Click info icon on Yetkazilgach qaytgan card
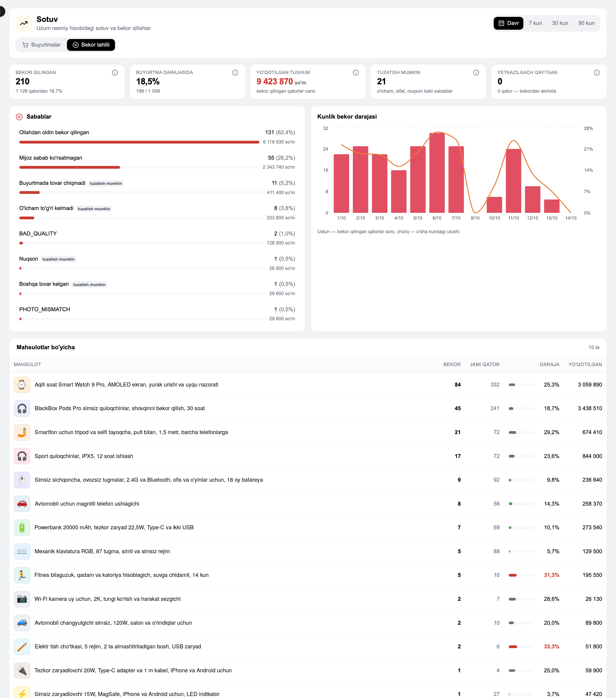The image size is (616, 698). [x=597, y=73]
